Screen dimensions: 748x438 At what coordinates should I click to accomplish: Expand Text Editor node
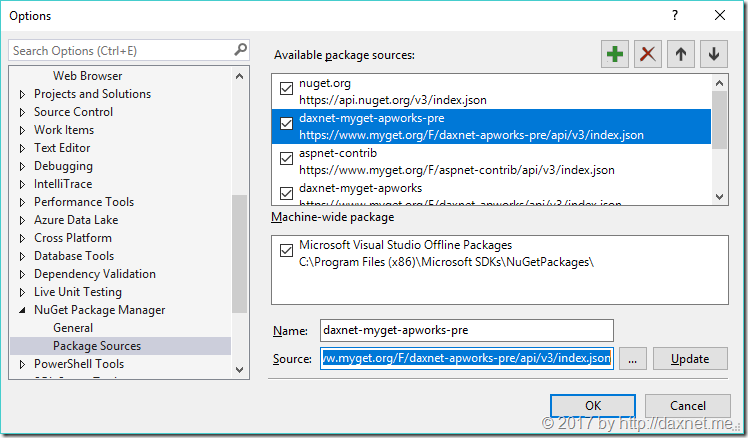pyautogui.click(x=22, y=148)
